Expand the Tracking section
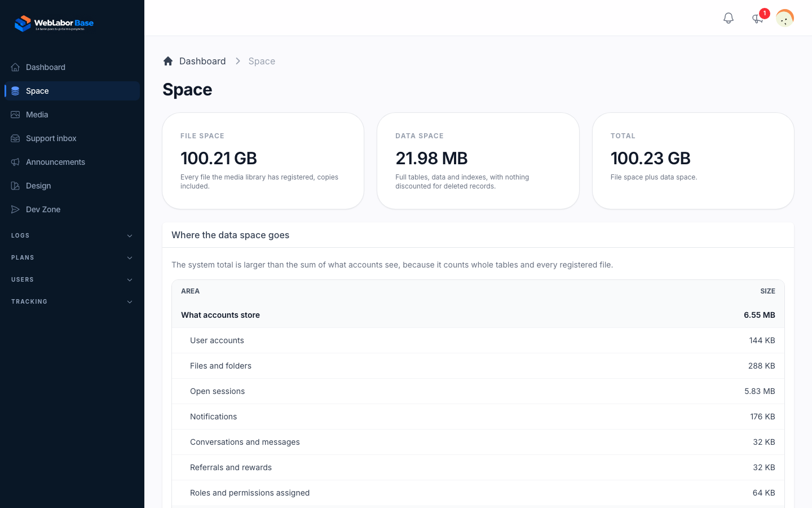Screen dimensions: 812x508 click(72, 302)
